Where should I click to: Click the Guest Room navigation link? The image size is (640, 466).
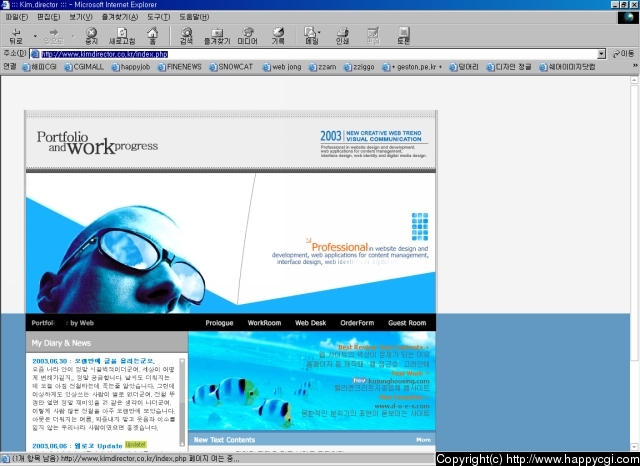407,323
